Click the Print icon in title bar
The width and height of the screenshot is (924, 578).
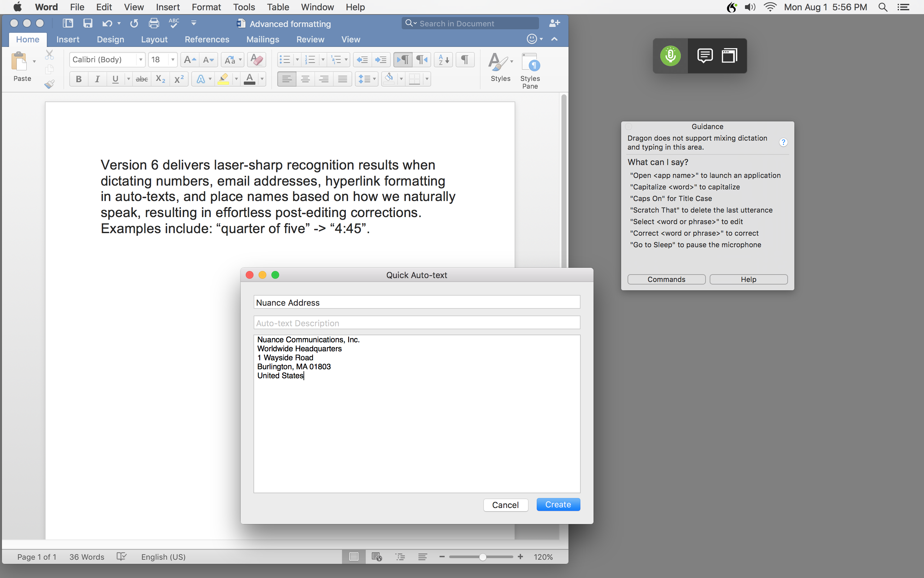click(x=154, y=23)
